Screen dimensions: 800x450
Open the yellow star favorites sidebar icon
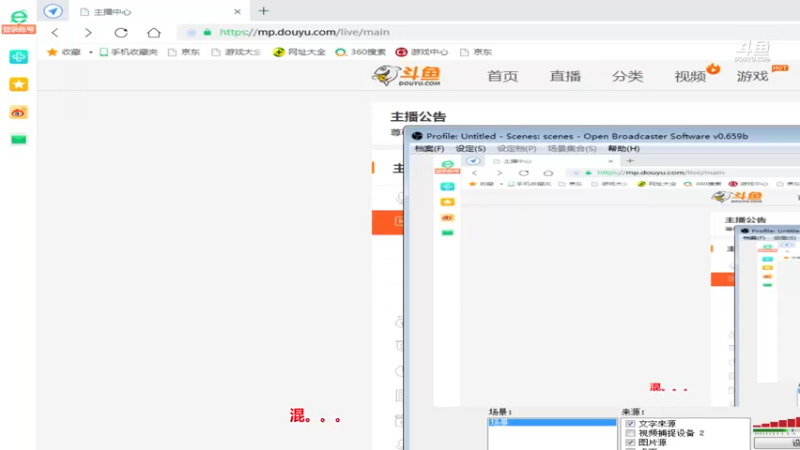click(18, 84)
